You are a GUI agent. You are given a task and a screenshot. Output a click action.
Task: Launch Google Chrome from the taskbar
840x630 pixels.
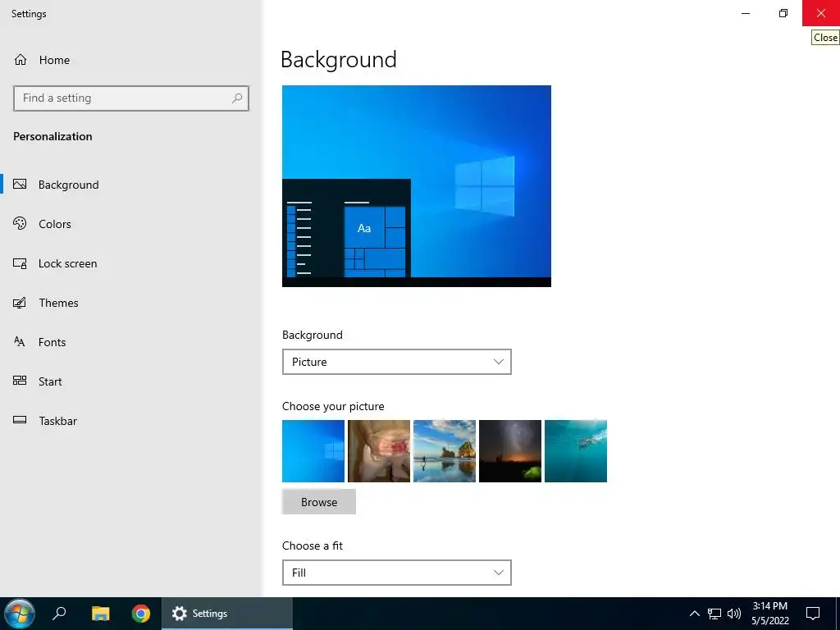tap(141, 614)
